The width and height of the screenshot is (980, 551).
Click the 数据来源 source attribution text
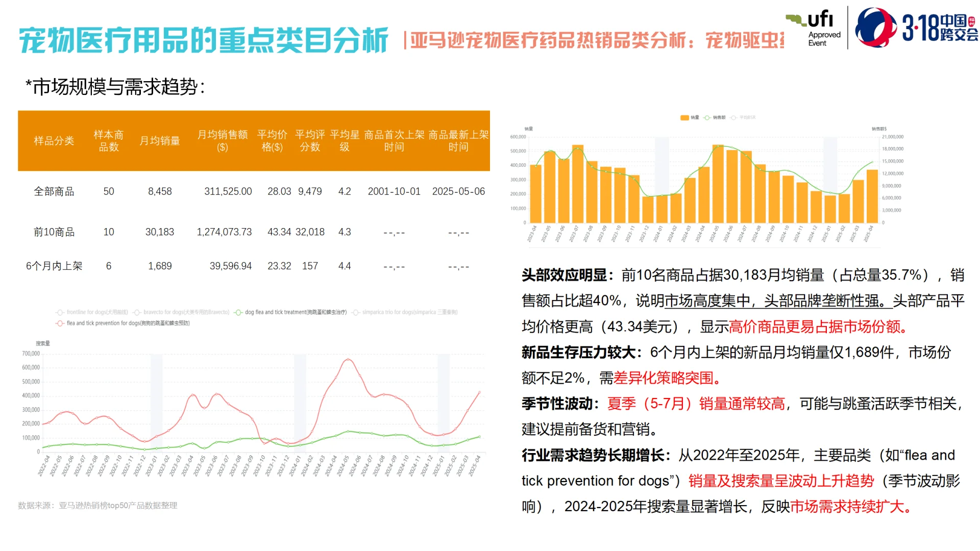[x=97, y=506]
